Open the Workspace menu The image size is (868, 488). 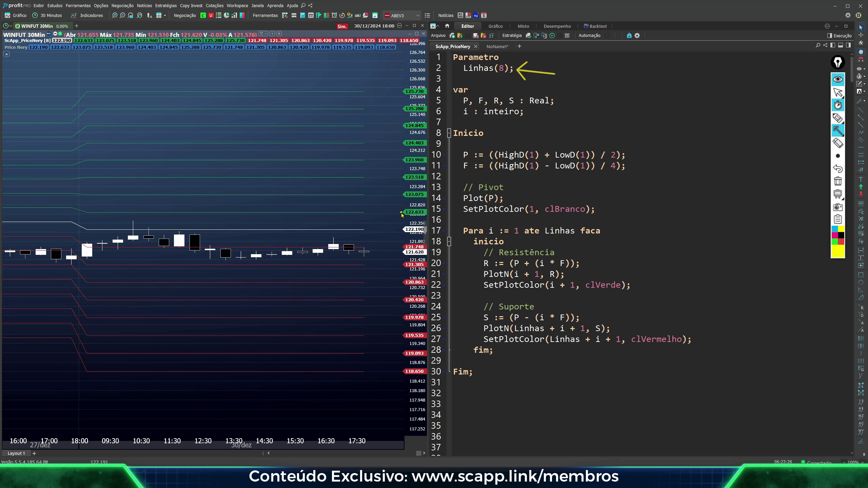point(237,5)
